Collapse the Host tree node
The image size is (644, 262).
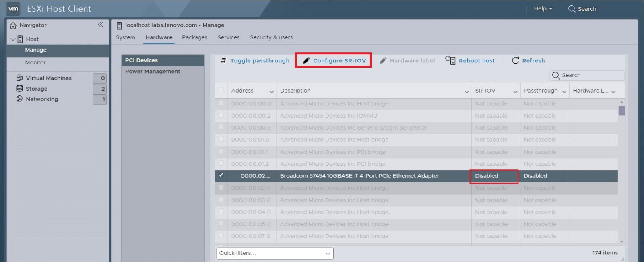(x=13, y=39)
